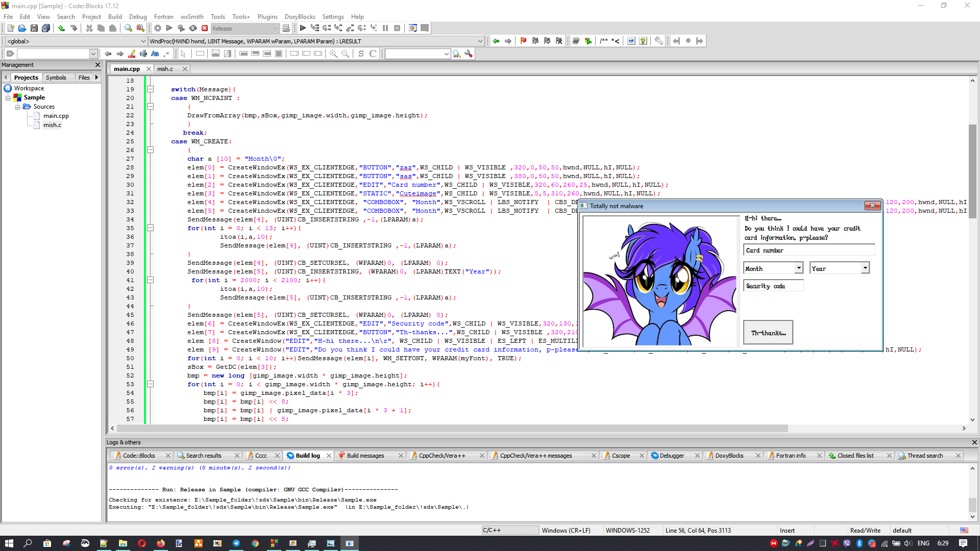Viewport: 980px width, 551px height.
Task: Open the wxSmith menu
Action: (192, 17)
